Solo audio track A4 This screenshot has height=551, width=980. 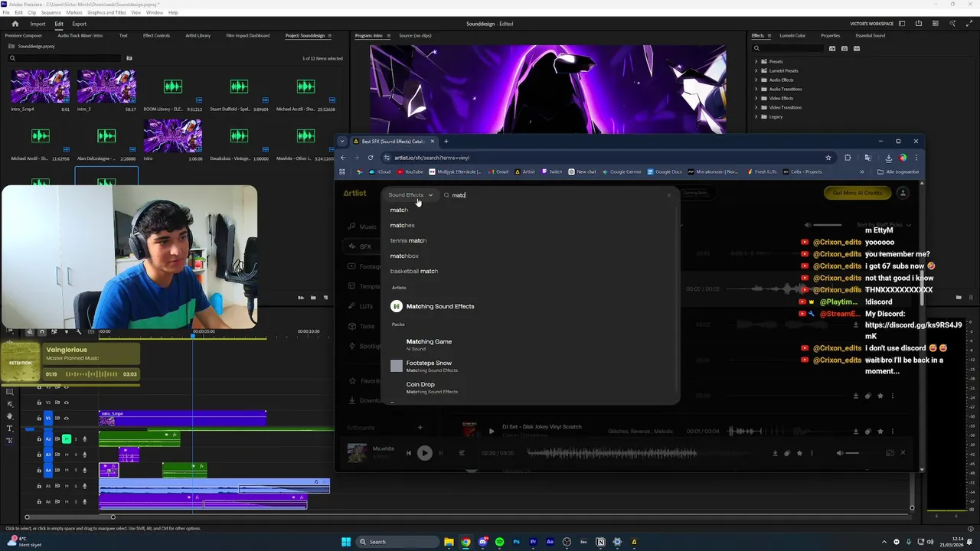point(76,470)
